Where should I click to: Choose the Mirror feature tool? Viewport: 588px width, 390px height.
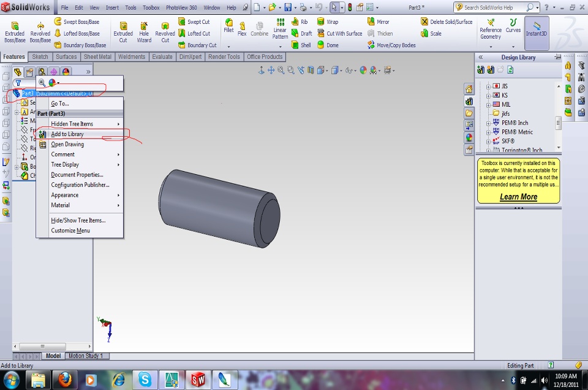click(x=378, y=21)
